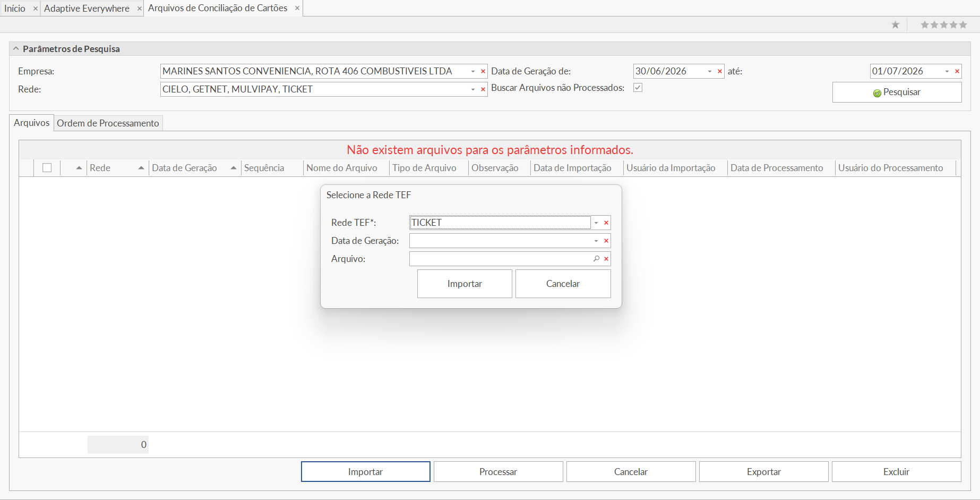
Task: Clear the 'até' end date red X
Action: (x=957, y=71)
